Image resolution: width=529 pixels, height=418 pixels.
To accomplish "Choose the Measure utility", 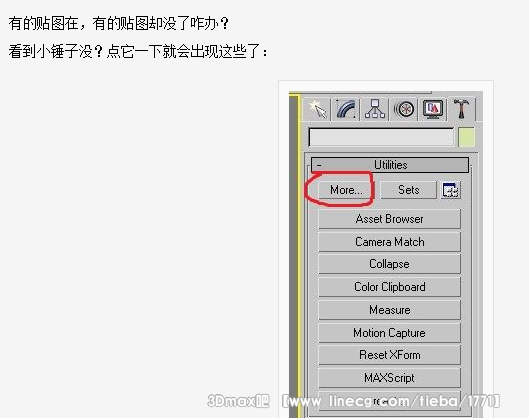I will tap(389, 310).
